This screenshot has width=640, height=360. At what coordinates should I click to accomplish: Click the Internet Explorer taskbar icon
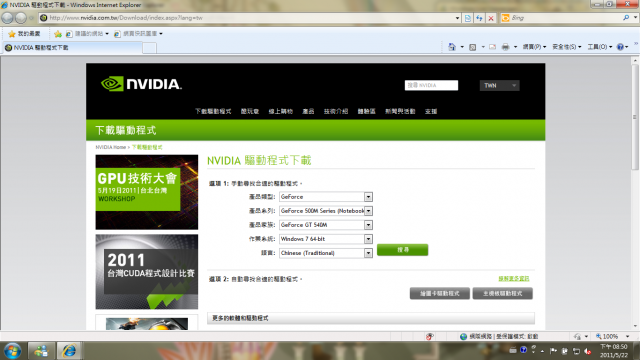point(69,351)
